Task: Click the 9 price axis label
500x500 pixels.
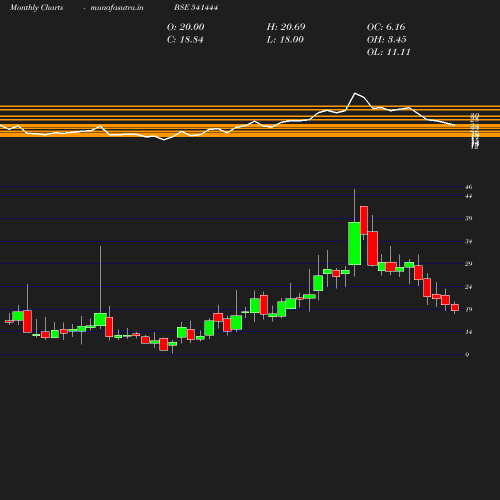Action: click(467, 355)
